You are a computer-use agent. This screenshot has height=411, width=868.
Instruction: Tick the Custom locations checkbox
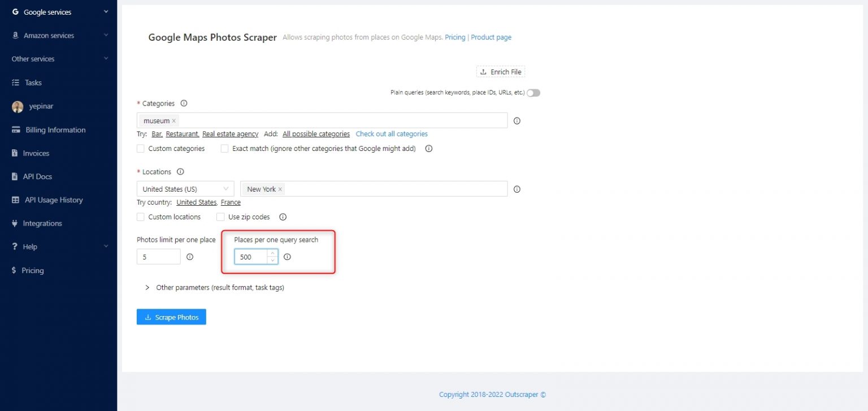(141, 217)
